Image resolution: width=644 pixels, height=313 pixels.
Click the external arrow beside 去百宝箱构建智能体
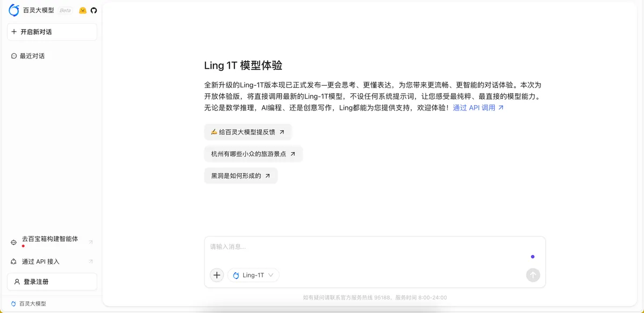[x=91, y=242]
